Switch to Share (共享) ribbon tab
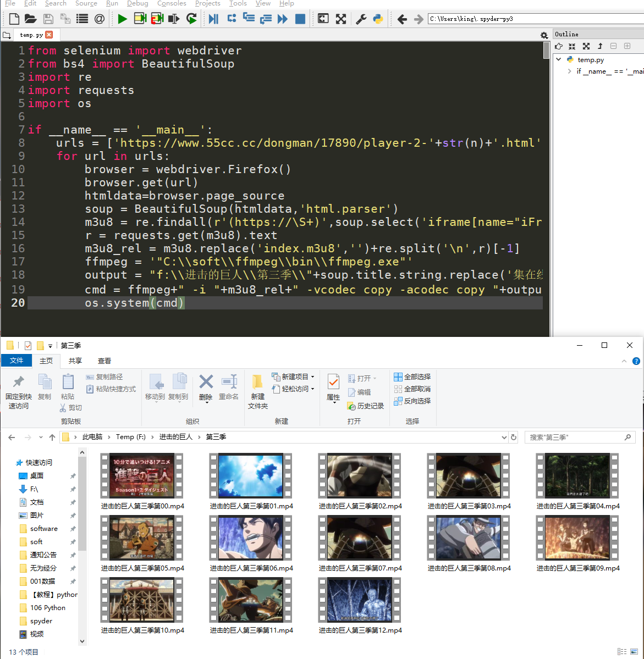Image resolution: width=644 pixels, height=659 pixels. (75, 361)
